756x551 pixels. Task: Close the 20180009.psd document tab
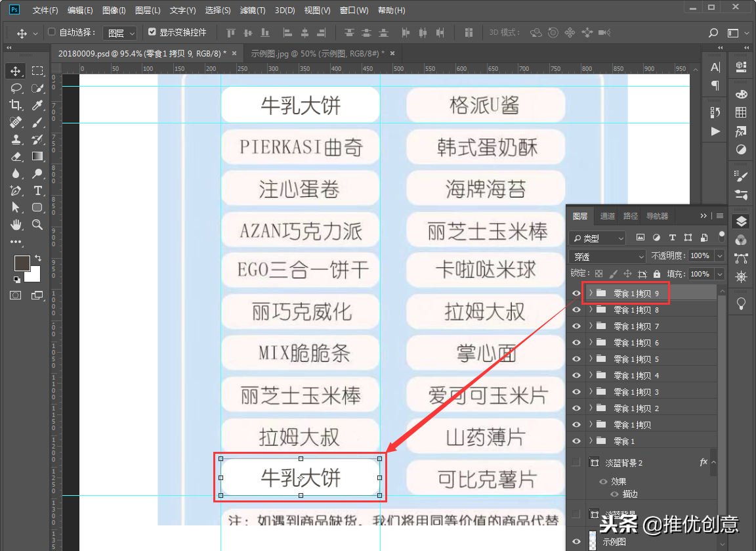click(x=234, y=54)
